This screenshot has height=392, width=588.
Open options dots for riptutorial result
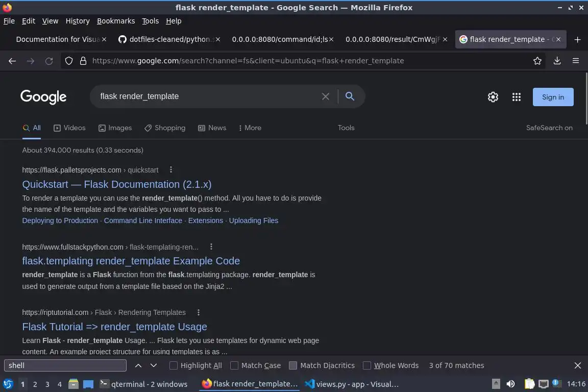[199, 312]
